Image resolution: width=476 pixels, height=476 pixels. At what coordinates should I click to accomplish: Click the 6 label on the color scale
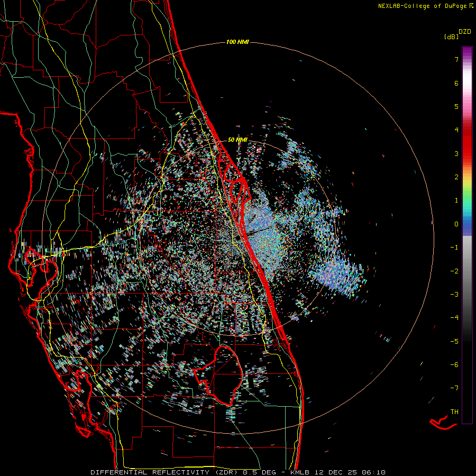(456, 83)
